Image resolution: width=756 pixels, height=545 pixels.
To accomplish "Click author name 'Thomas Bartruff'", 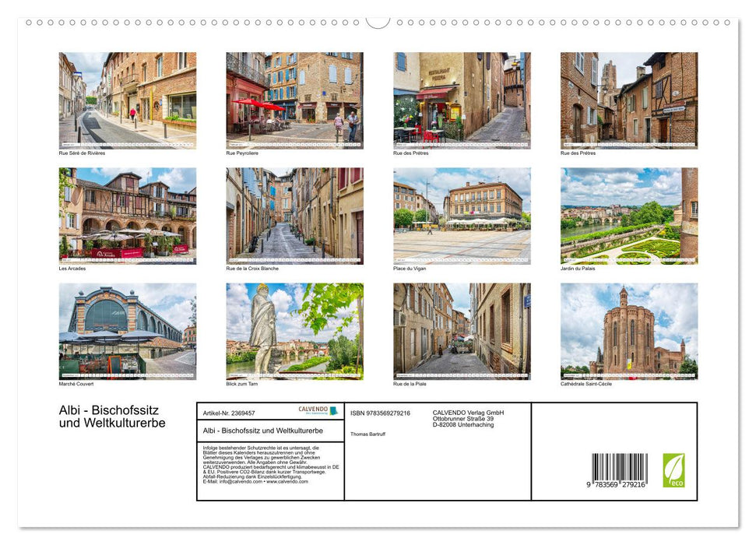I will [367, 434].
